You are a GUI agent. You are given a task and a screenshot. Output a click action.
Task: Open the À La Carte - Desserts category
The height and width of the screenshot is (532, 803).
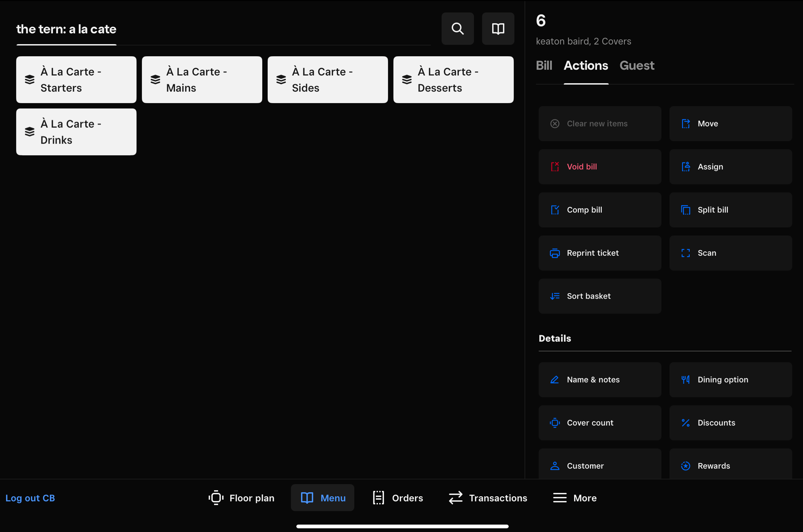pos(453,79)
